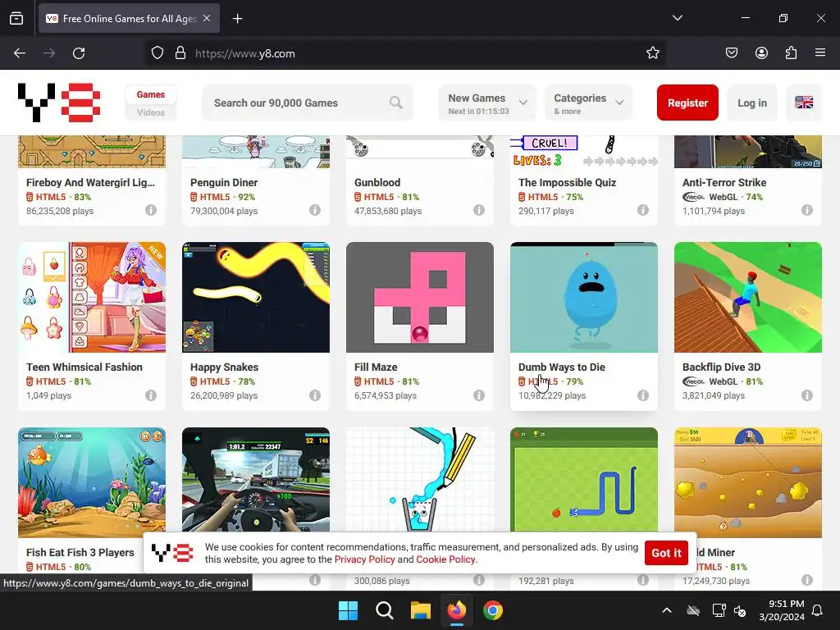The image size is (840, 630).
Task: Open the Firefox application hamburger menu
Action: 820,53
